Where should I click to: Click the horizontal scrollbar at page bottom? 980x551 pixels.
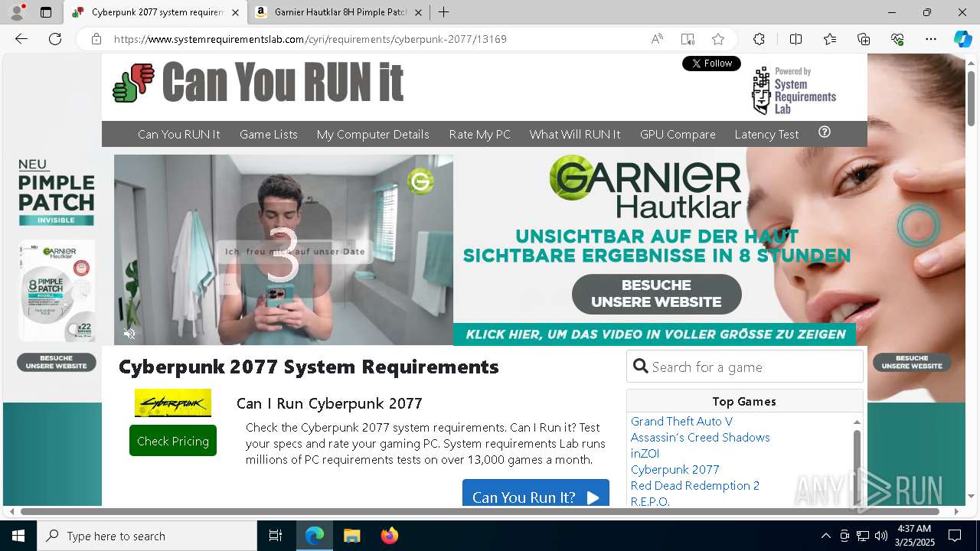pyautogui.click(x=480, y=511)
